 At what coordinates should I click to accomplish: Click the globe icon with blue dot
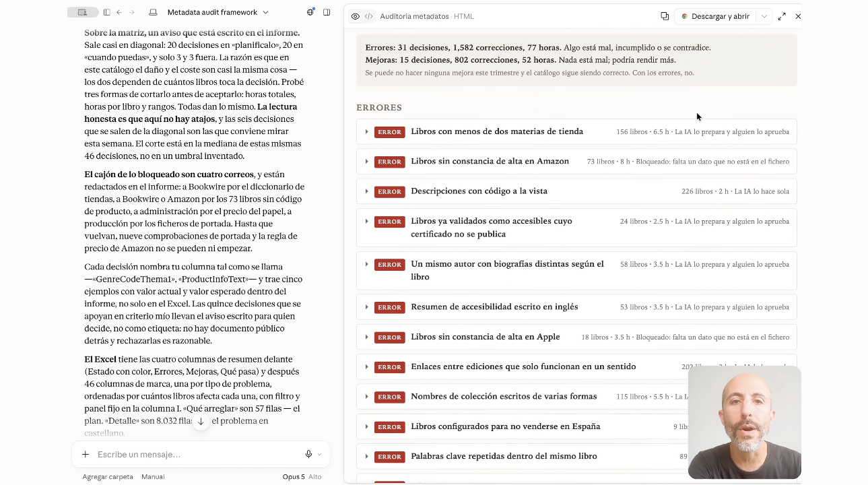310,12
